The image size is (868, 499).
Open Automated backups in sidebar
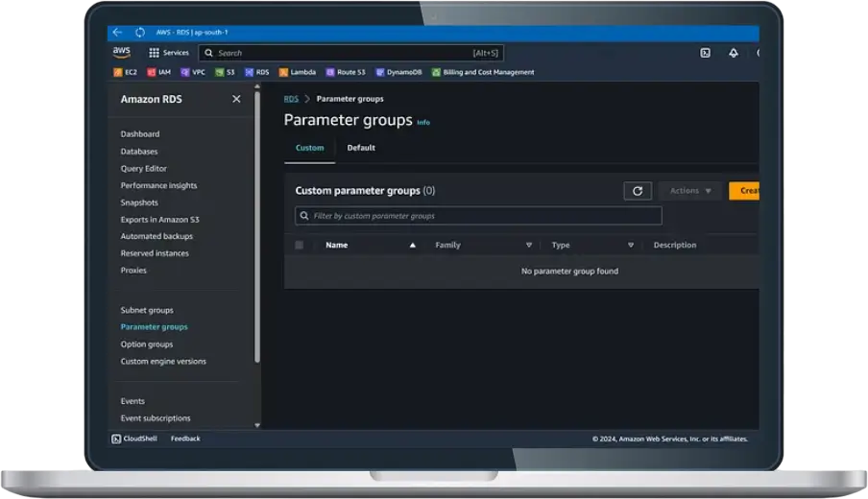coord(157,236)
